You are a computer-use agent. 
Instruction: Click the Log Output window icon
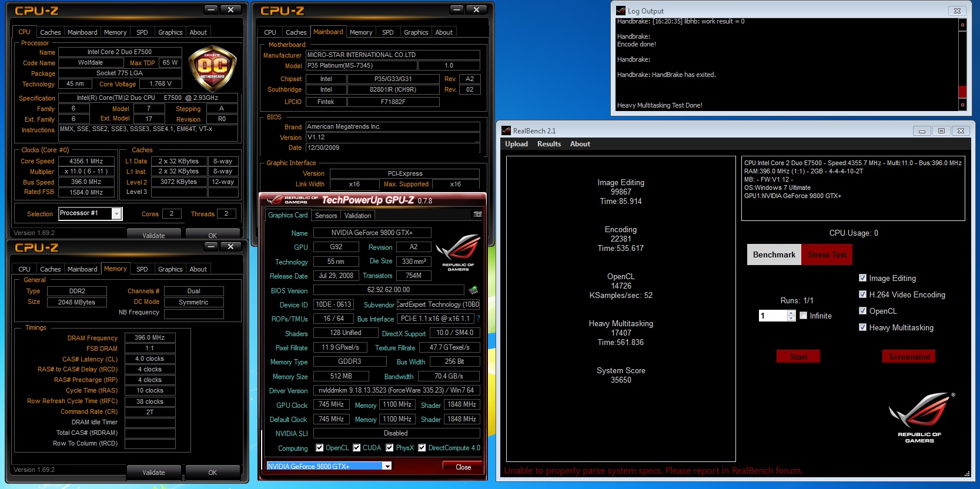[x=621, y=11]
